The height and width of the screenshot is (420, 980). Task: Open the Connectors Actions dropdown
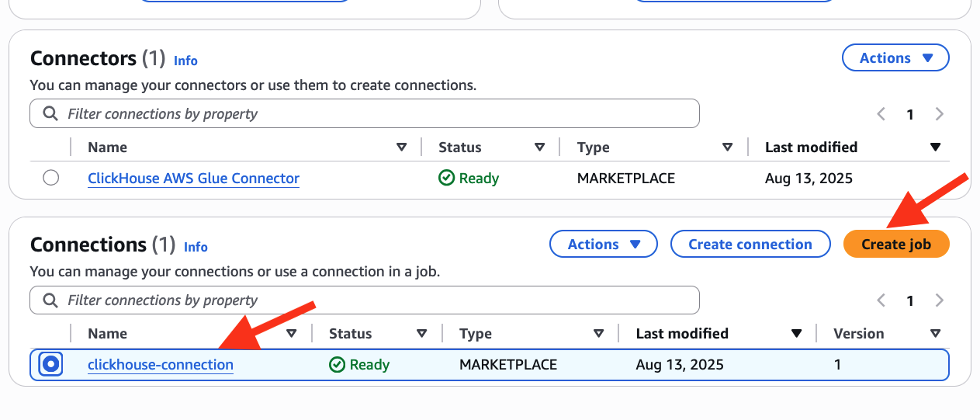point(895,58)
